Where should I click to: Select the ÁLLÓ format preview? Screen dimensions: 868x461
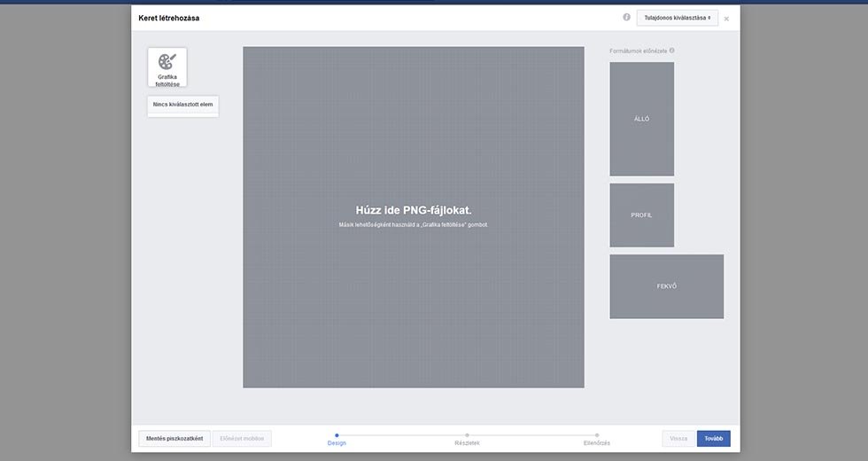(x=641, y=119)
